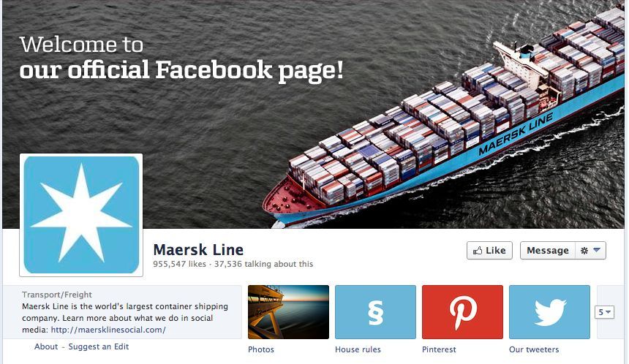The image size is (629, 364).
Task: Like the Maersk Line page
Action: click(x=489, y=251)
